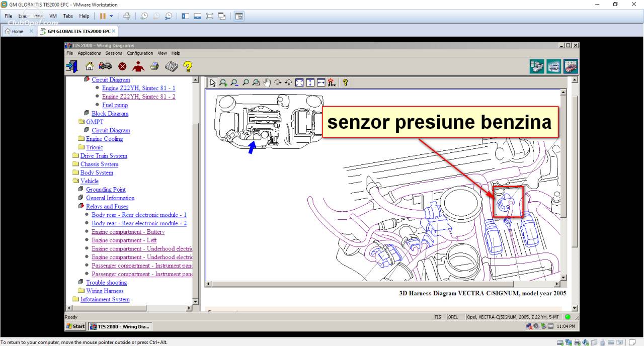Click the diagram horizontal scroll right arrow
This screenshot has width=644, height=346.
(556, 284)
